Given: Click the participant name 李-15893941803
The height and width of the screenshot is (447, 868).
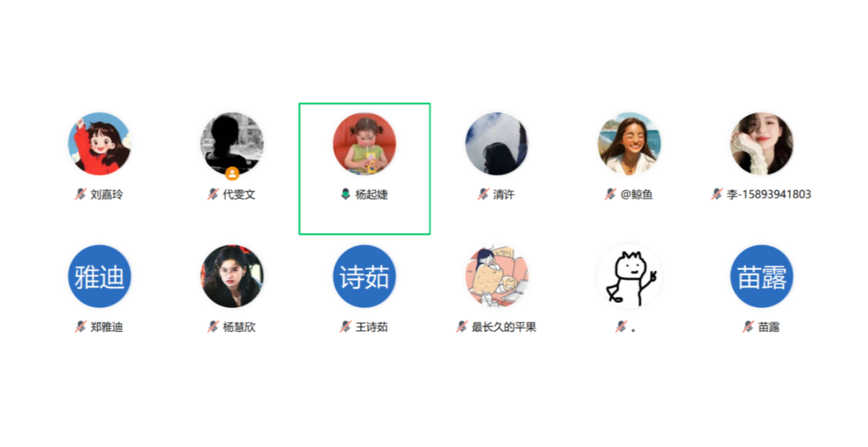Looking at the screenshot, I should pos(769,195).
